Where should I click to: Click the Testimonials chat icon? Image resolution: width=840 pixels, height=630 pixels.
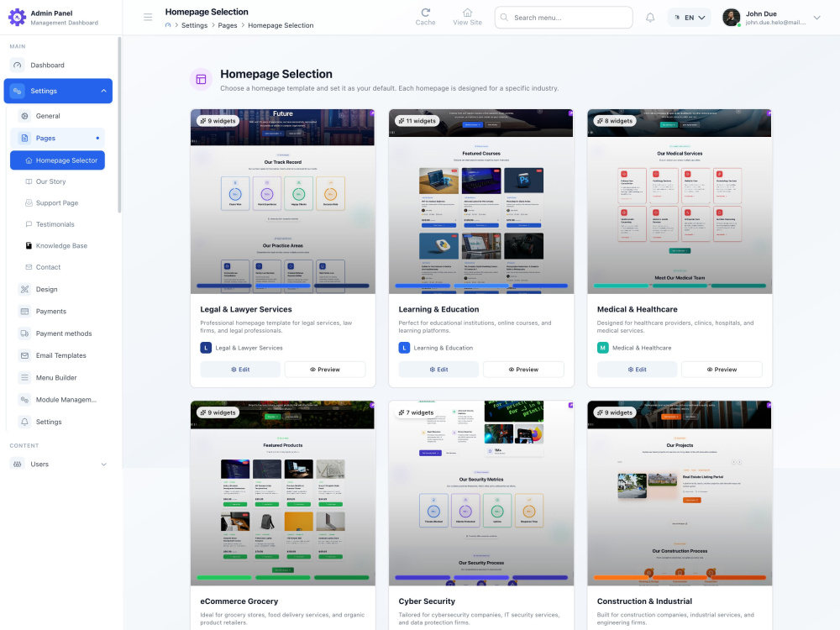coord(29,224)
